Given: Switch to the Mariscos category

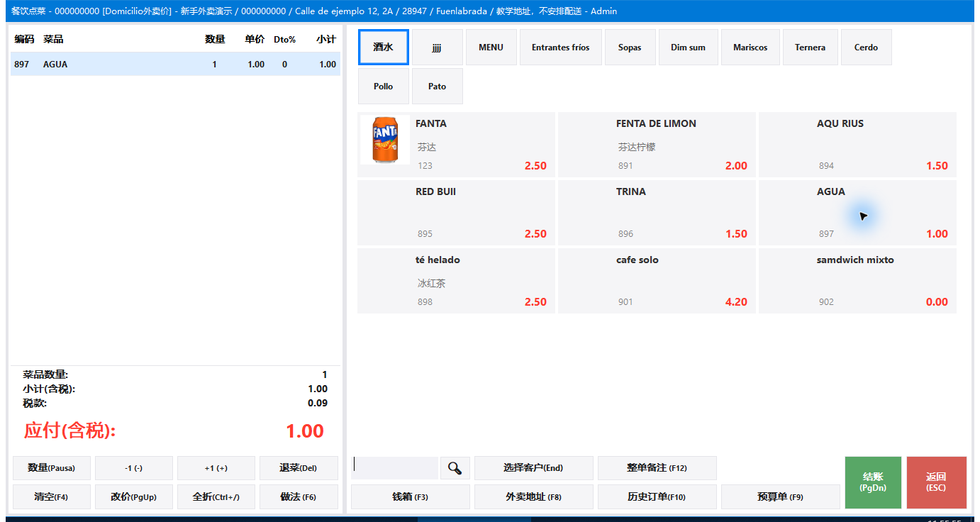Looking at the screenshot, I should 750,48.
